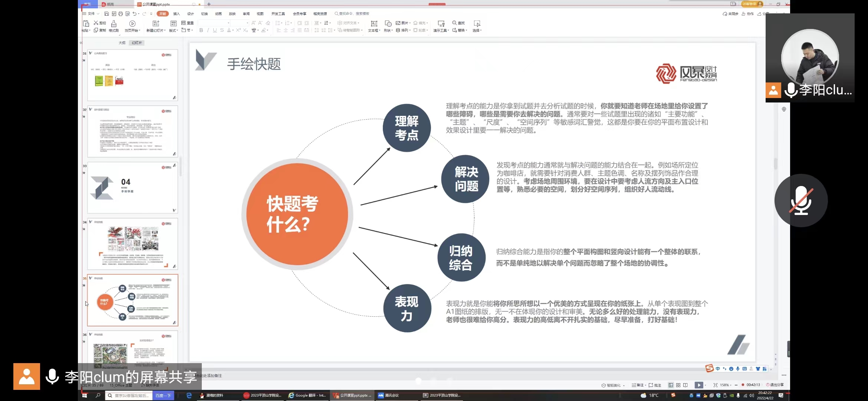
Task: Click the muted microphone circle button
Action: point(801,200)
